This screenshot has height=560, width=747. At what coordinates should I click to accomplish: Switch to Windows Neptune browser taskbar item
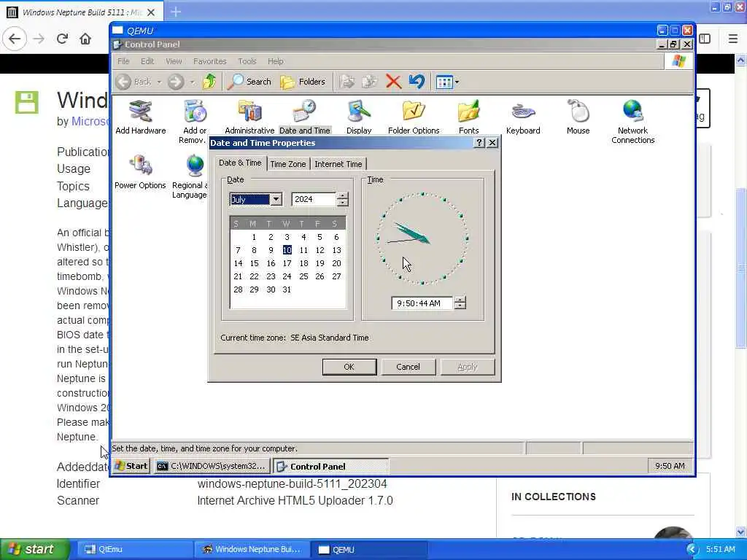[252, 549]
